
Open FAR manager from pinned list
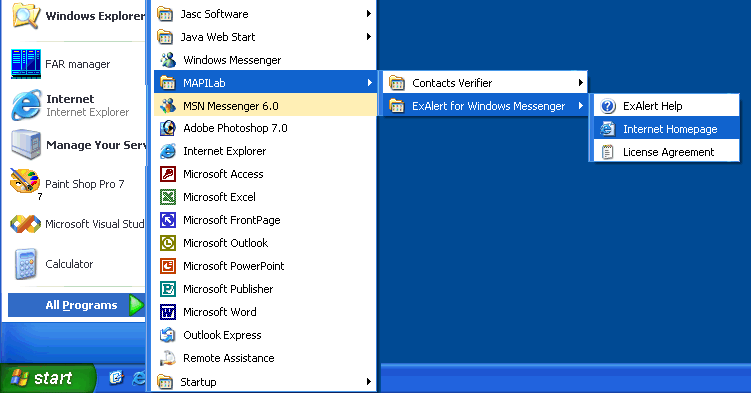click(77, 64)
